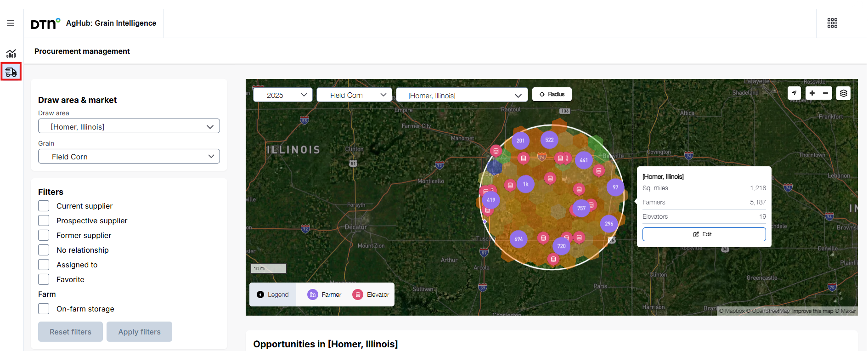Show the map Legend info
The image size is (868, 351).
point(273,294)
